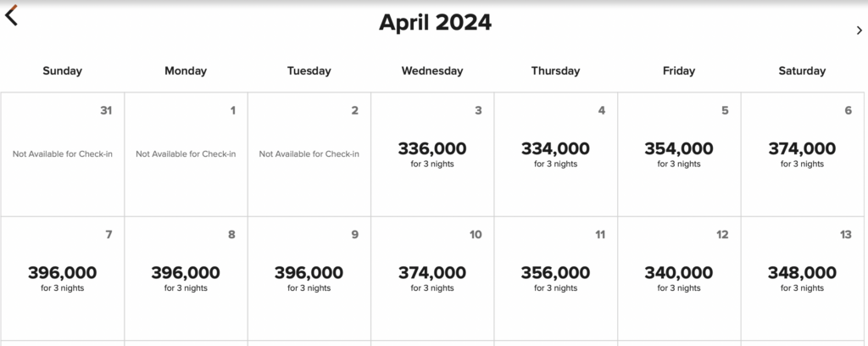Select April 12 for 340,000 points

(679, 277)
